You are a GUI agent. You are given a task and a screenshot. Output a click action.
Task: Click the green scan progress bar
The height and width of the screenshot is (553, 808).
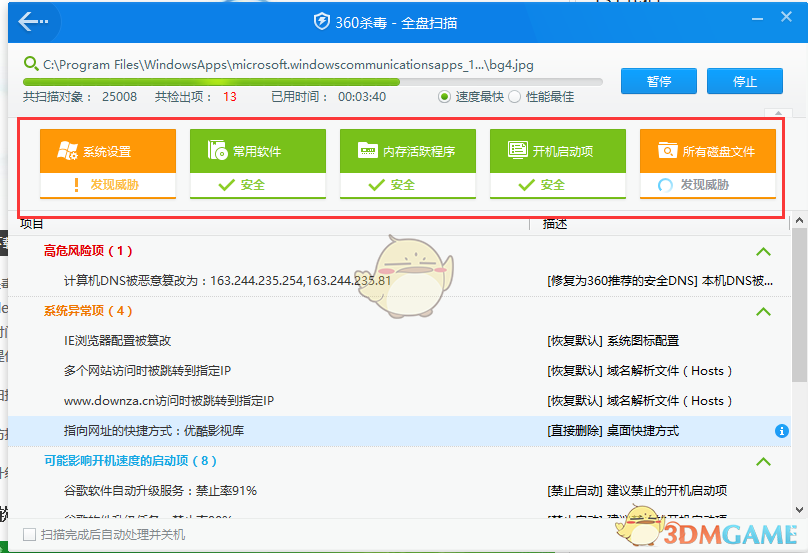click(x=313, y=82)
